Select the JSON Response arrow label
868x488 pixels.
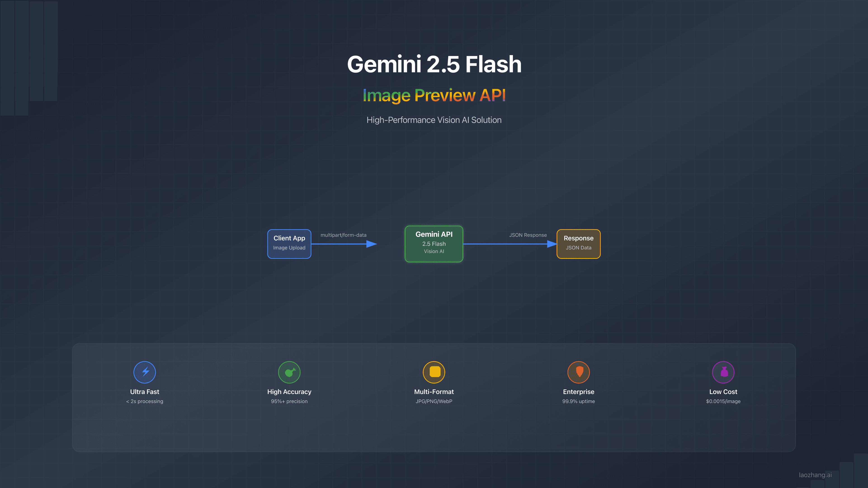[528, 235]
